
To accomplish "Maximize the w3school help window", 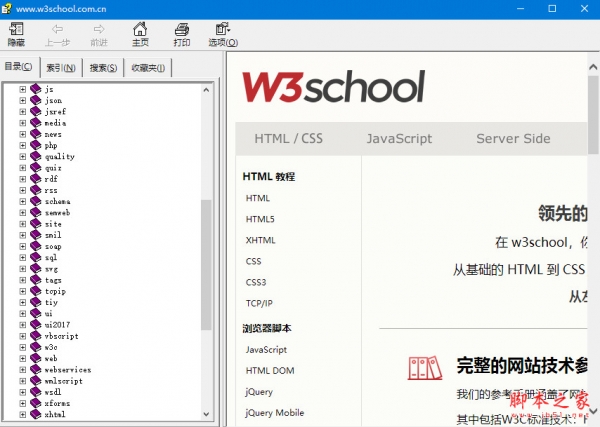I will point(552,8).
